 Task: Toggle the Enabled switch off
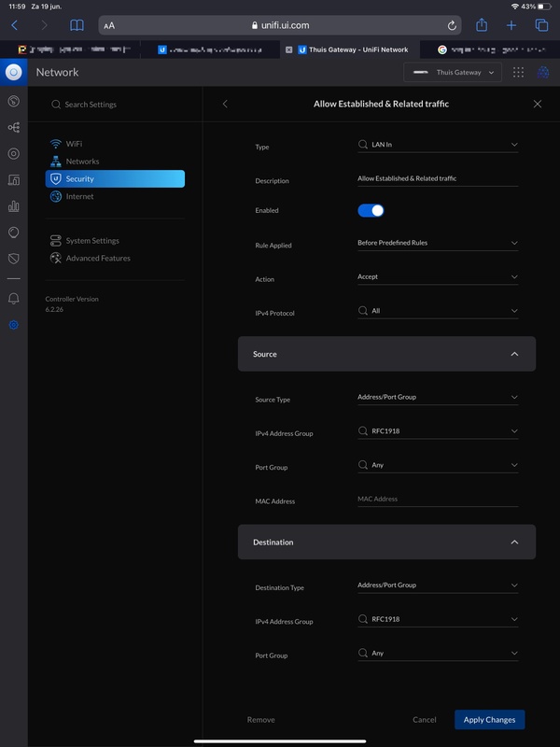pos(371,211)
